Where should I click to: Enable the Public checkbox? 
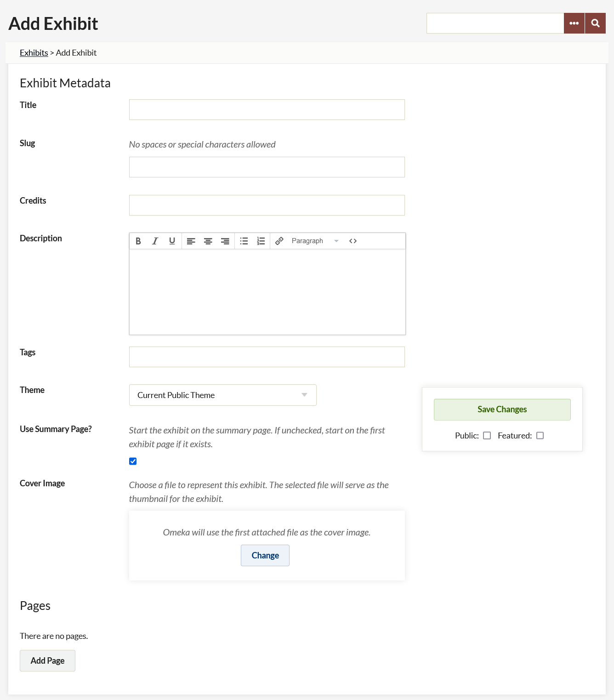[x=487, y=436]
